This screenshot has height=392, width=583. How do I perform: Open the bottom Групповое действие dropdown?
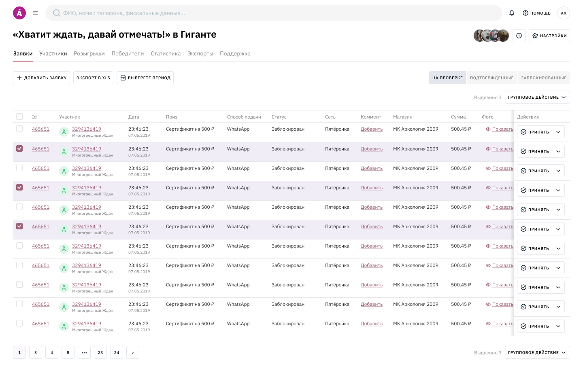click(x=537, y=352)
